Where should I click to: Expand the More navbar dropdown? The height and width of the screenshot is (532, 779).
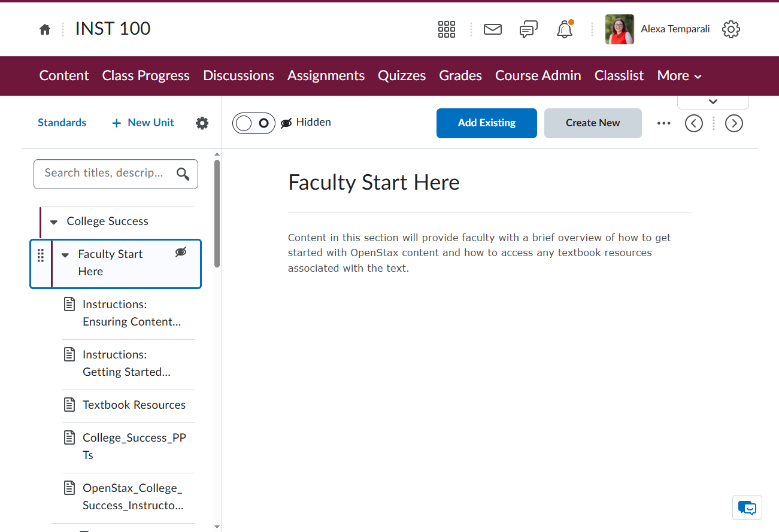click(x=680, y=76)
